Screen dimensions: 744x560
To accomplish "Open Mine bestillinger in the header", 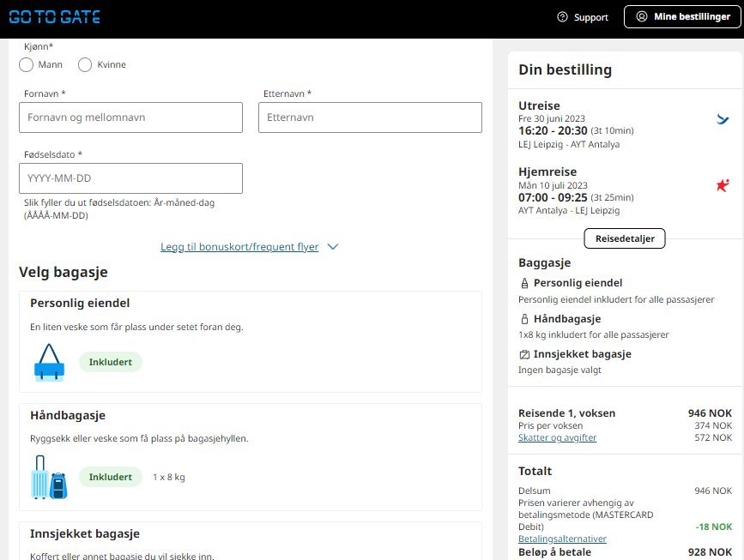I will [682, 16].
